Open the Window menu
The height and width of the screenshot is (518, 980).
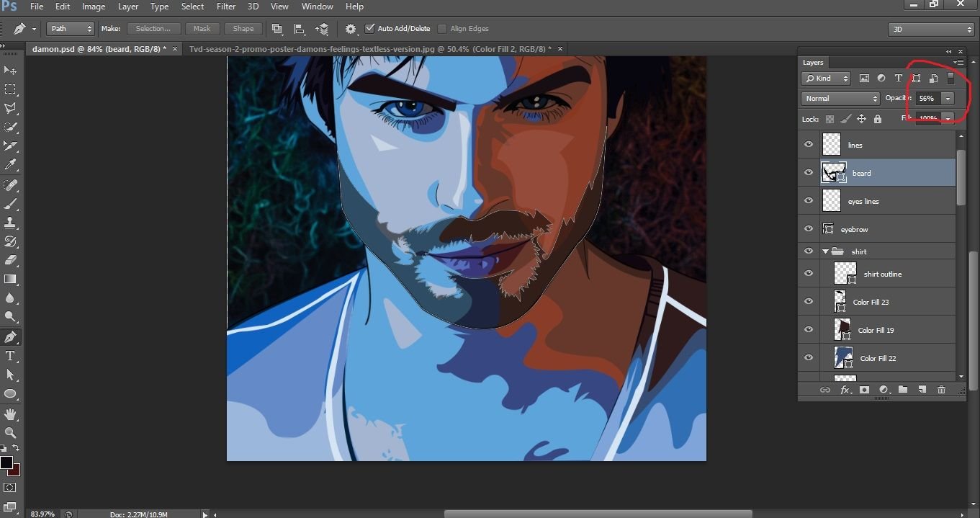pyautogui.click(x=318, y=6)
